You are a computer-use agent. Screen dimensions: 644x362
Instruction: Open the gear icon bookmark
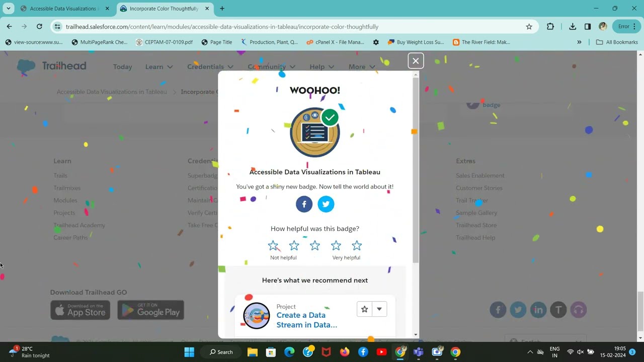(376, 42)
